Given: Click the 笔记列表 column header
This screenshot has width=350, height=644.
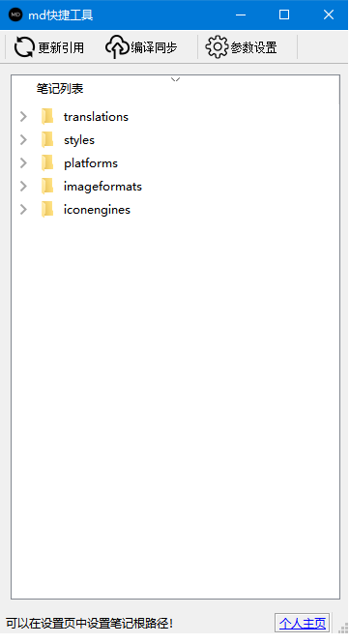Looking at the screenshot, I should (60, 88).
